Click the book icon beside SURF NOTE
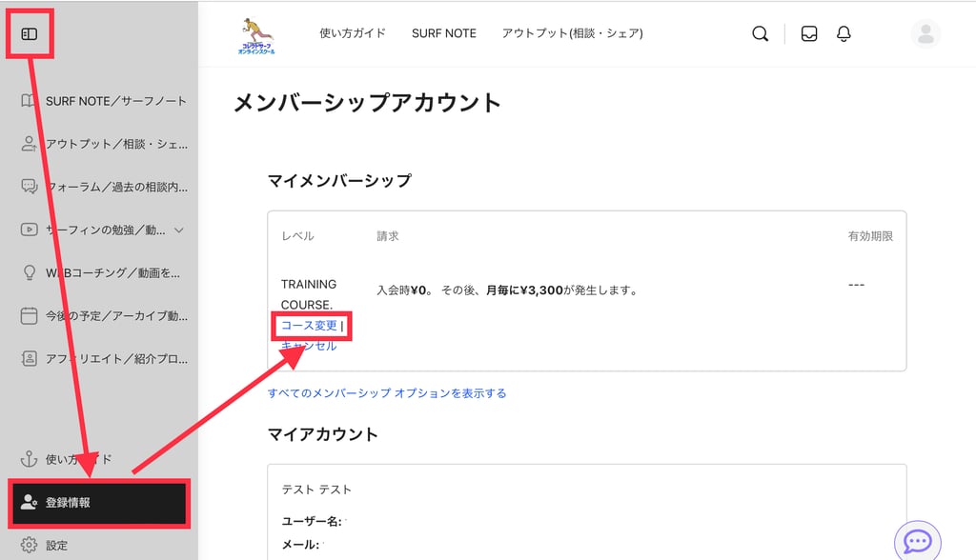 (x=28, y=101)
